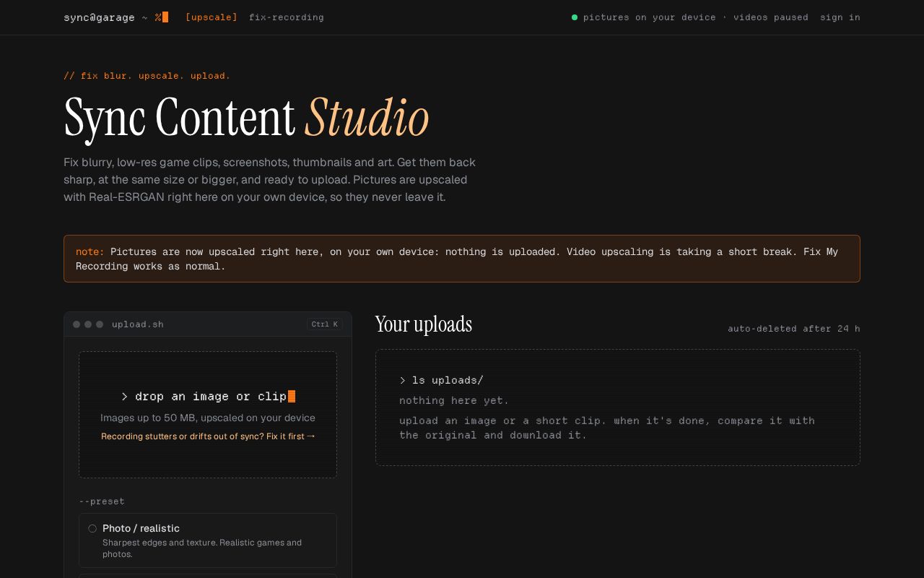The width and height of the screenshot is (924, 578).
Task: Click the Ctrl K shortcut badge
Action: (325, 324)
